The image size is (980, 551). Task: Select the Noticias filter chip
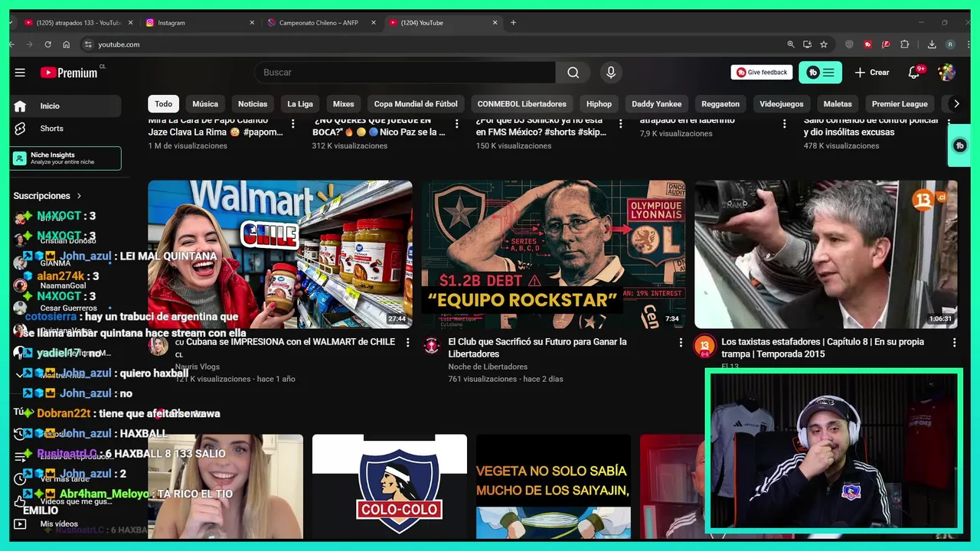pyautogui.click(x=253, y=104)
